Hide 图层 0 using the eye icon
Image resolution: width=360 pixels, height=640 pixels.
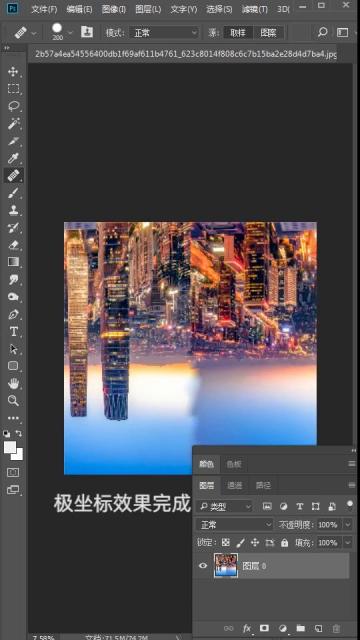tap(203, 566)
